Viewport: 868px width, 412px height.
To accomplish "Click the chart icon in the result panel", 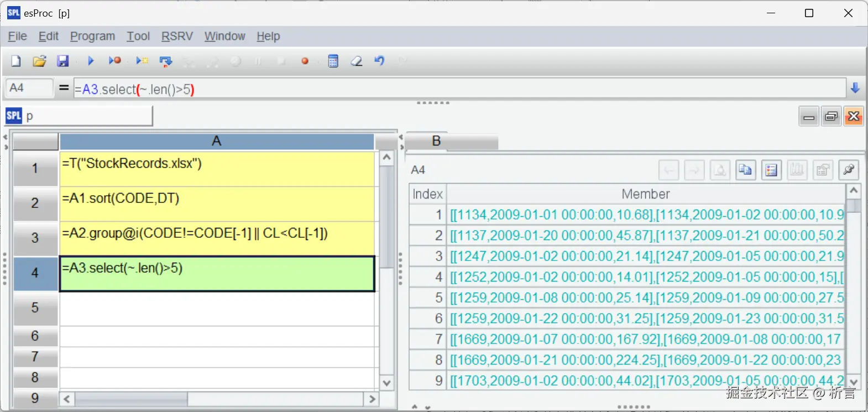I will click(x=797, y=170).
